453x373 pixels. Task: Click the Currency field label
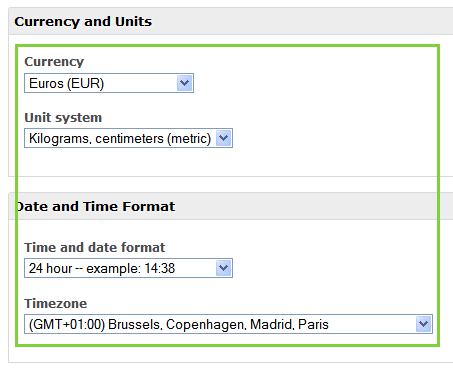click(54, 62)
